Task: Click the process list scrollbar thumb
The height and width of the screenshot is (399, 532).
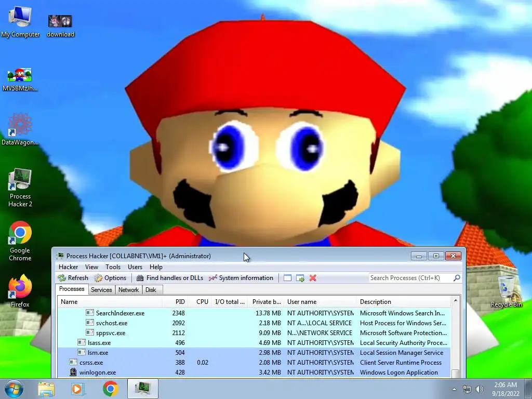Action: point(455,373)
